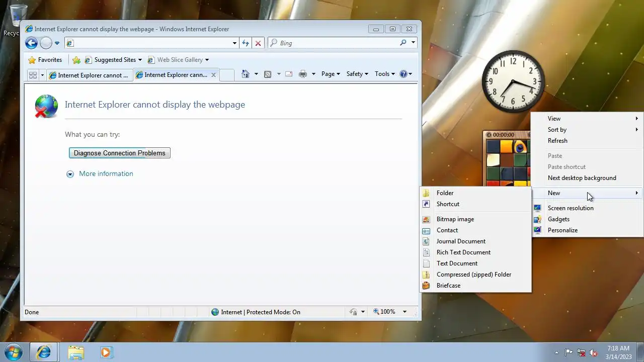Expand the Safety menu
Image resolution: width=644 pixels, height=362 pixels.
click(x=357, y=74)
